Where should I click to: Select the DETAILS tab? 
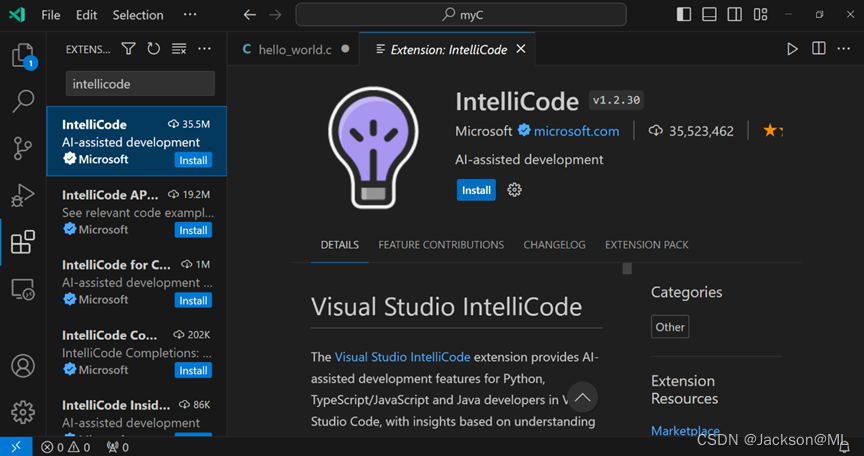[339, 245]
